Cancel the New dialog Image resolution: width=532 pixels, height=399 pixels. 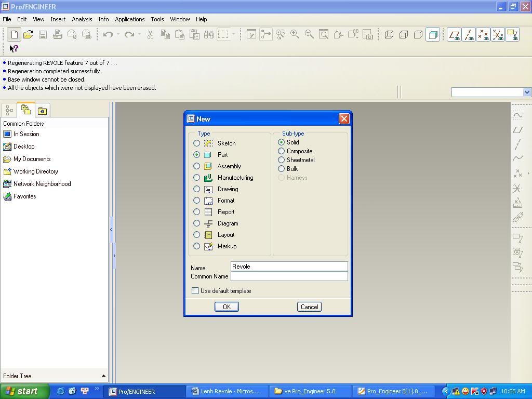click(x=309, y=307)
